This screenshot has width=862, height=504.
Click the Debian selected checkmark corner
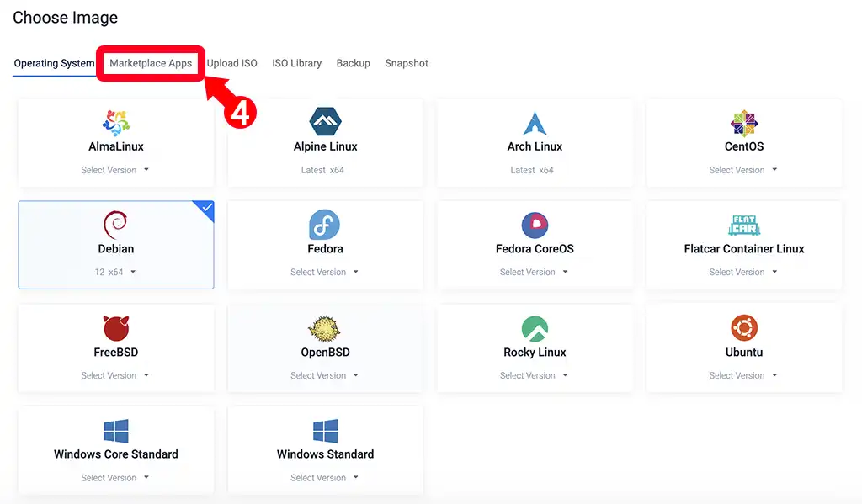click(x=205, y=209)
